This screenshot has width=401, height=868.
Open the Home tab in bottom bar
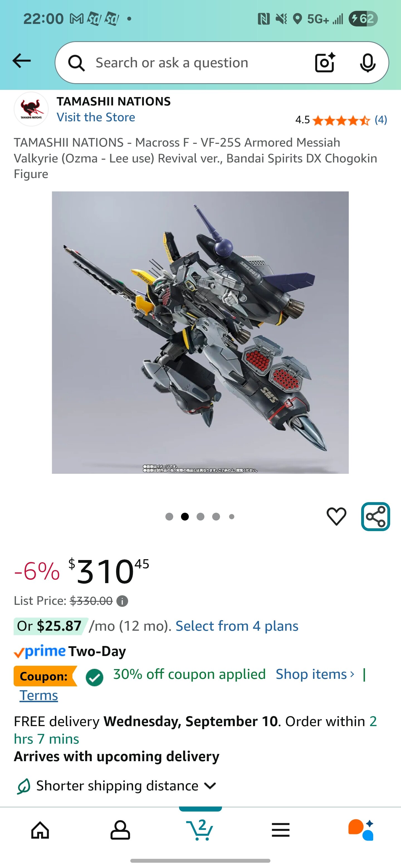coord(40,830)
